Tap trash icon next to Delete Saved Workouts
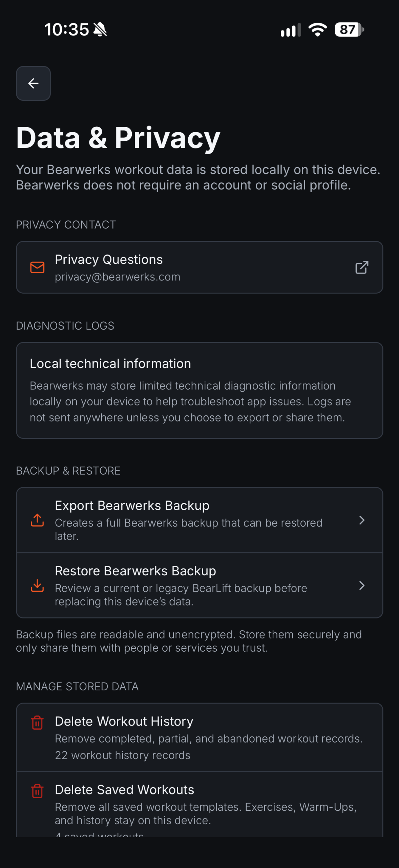 coord(37,791)
